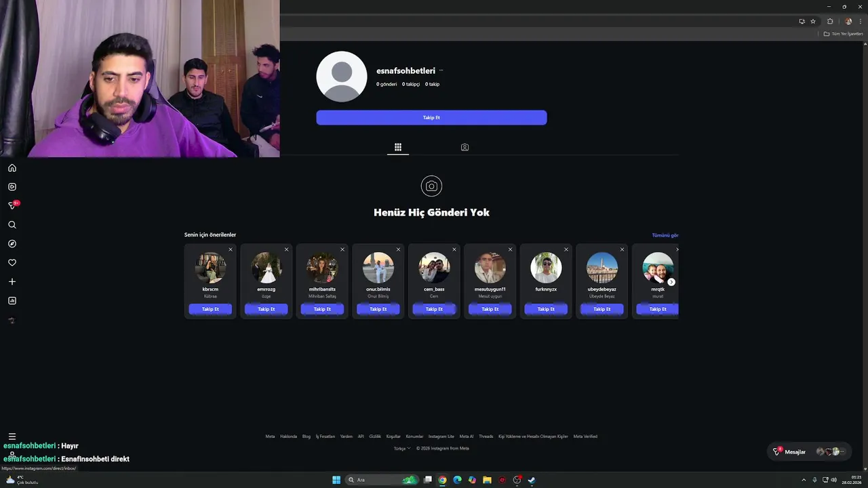Open the Reels icon in the sidebar
The image size is (868, 488).
click(x=12, y=187)
